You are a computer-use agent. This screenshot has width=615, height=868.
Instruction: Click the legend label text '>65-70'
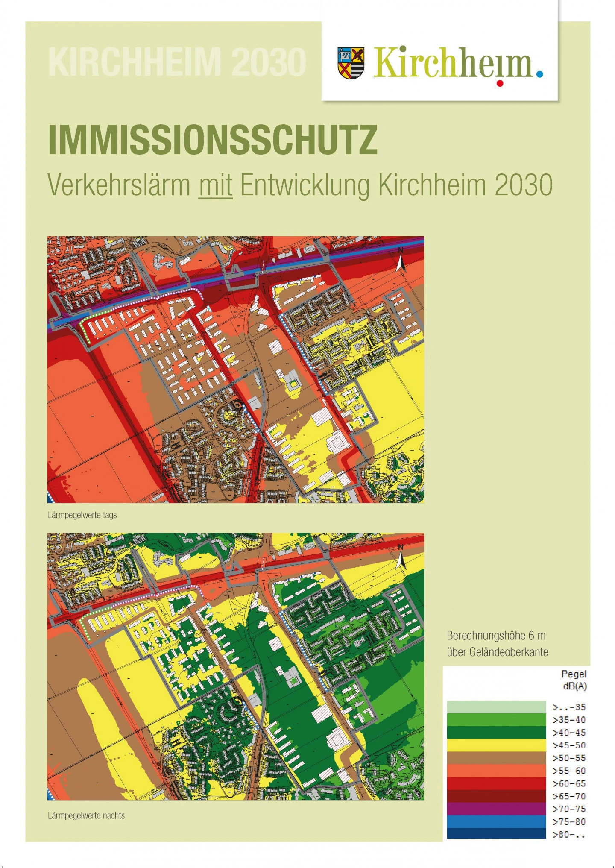[x=569, y=796]
